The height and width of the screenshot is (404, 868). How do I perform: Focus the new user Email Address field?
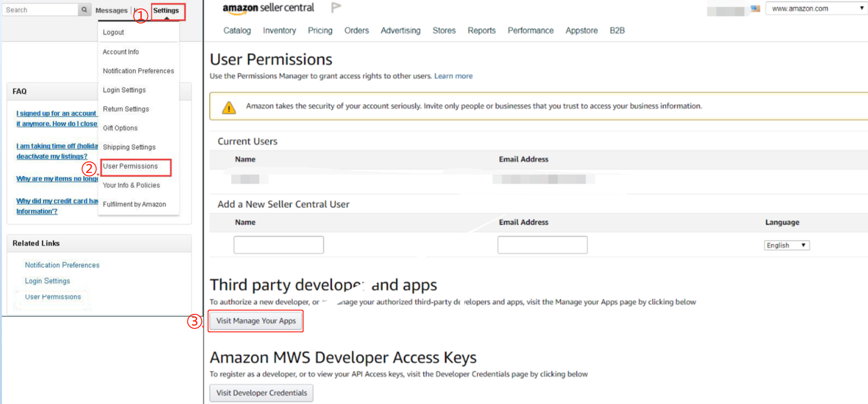coord(542,245)
